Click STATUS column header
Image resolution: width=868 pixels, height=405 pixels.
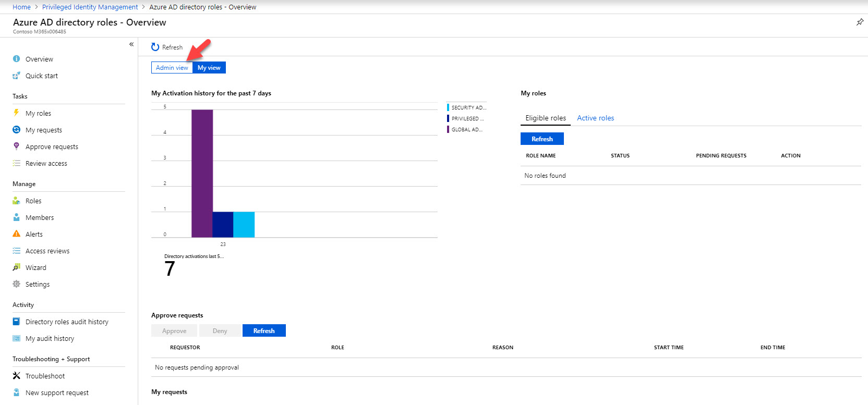coord(620,156)
